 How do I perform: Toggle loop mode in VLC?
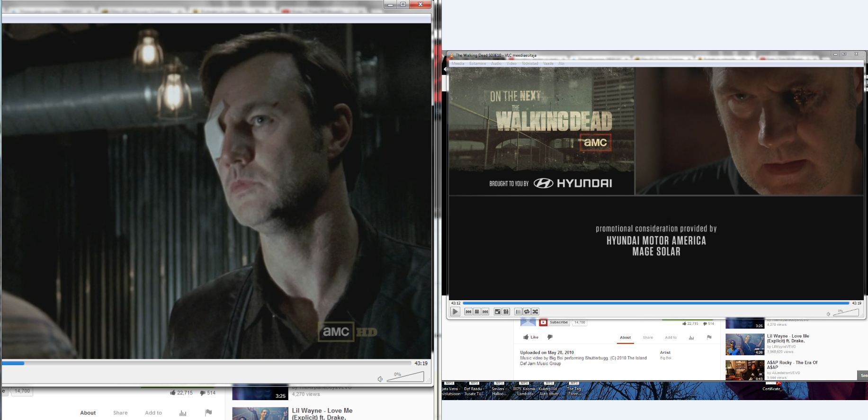527,312
